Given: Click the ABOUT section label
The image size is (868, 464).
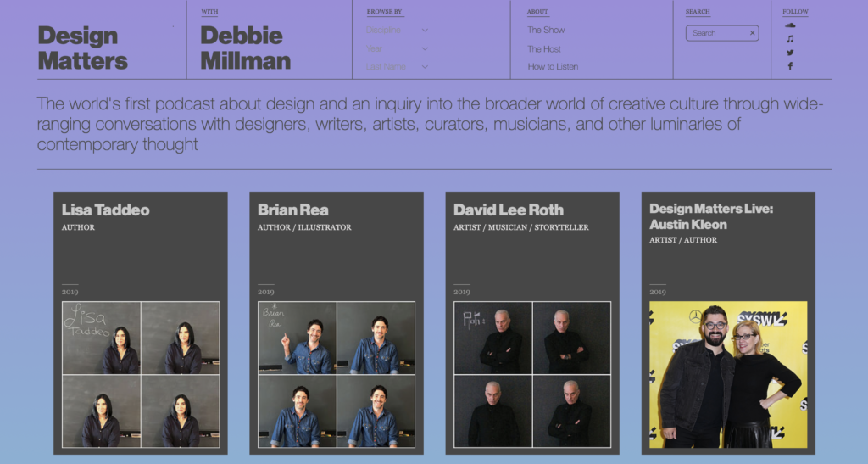Looking at the screenshot, I should coord(537,12).
